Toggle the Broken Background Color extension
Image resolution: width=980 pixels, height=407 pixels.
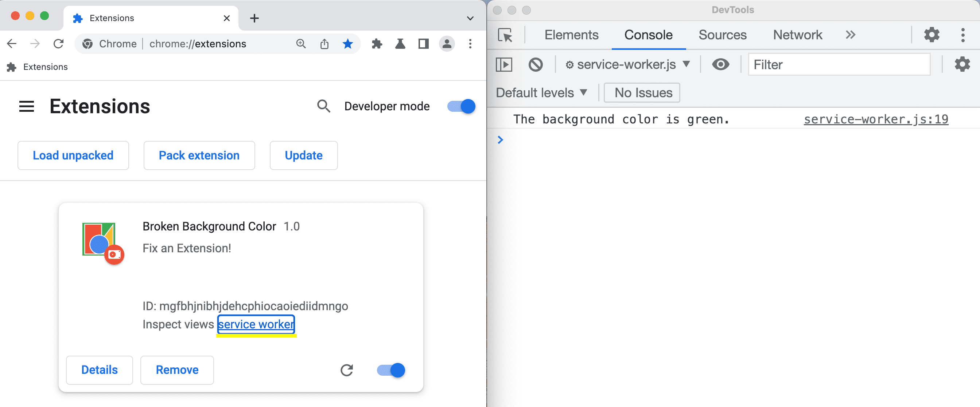coord(390,370)
